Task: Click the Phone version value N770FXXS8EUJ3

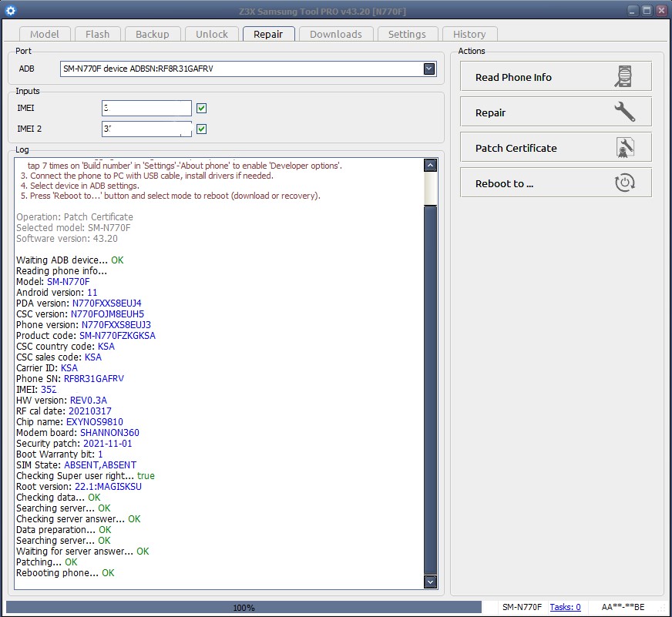Action: pos(116,325)
